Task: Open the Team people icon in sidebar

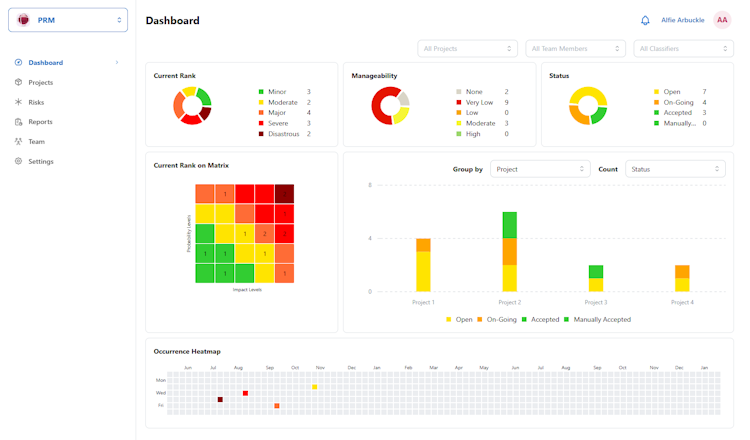Action: pos(18,142)
